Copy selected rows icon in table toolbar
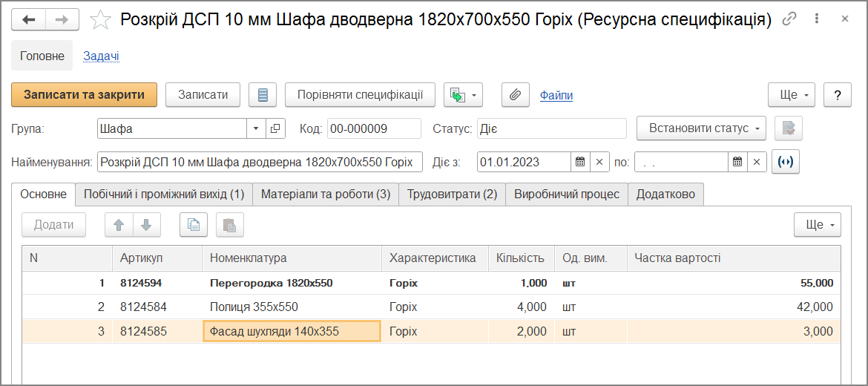Screen dimensions: 868x386 [x=194, y=225]
